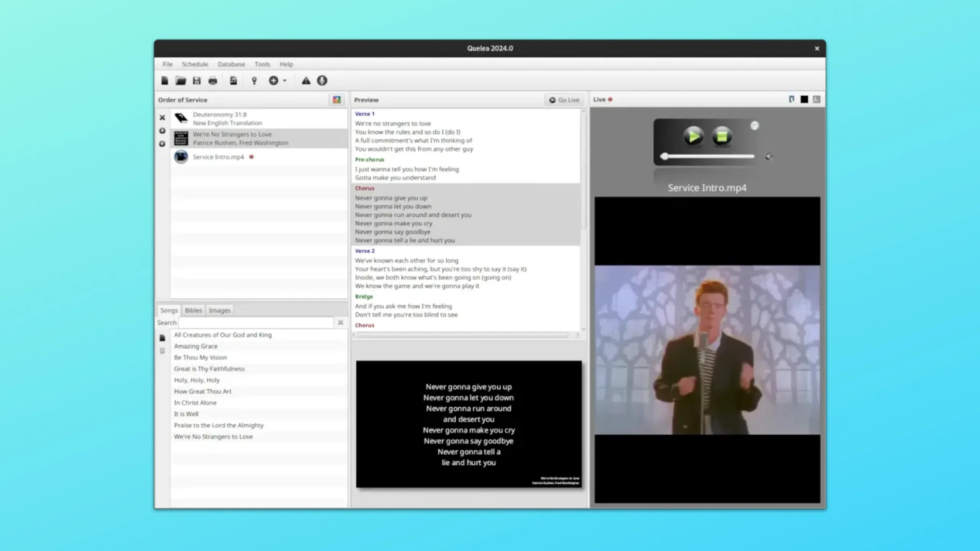Open the Help menu
Screen dimensions: 980x551
tap(286, 64)
